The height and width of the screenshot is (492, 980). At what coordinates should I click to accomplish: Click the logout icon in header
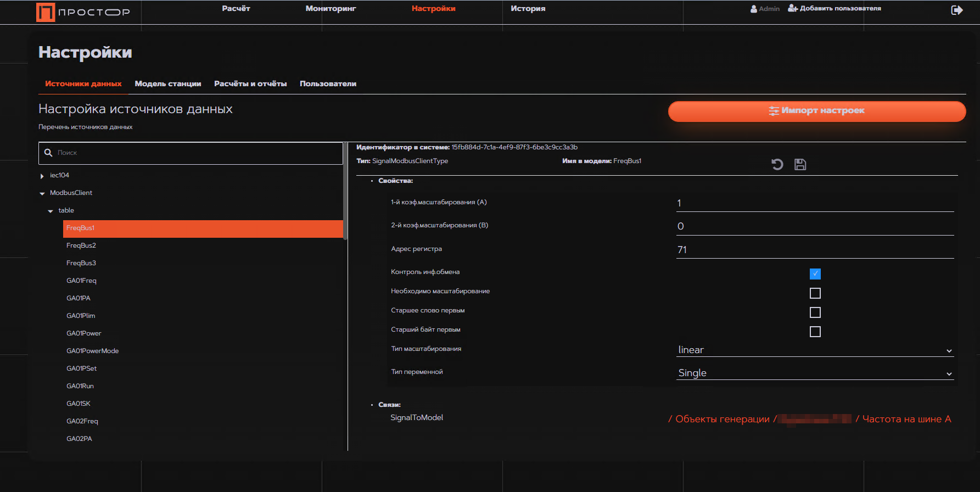click(956, 10)
